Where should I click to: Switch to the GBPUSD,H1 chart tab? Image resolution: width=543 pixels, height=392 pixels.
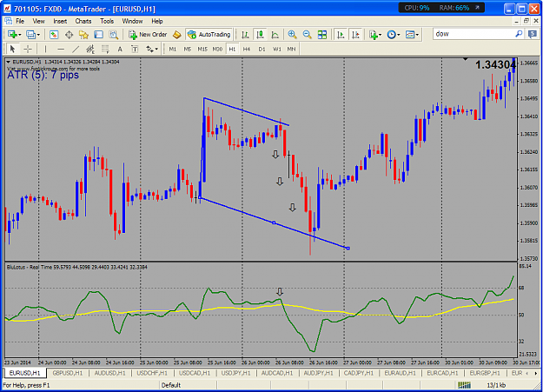click(68, 373)
